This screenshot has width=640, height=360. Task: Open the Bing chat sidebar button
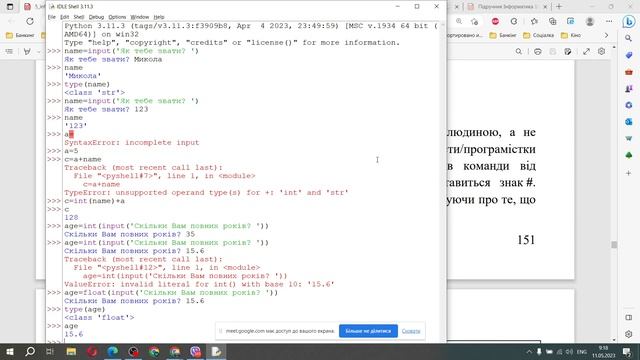(x=629, y=22)
